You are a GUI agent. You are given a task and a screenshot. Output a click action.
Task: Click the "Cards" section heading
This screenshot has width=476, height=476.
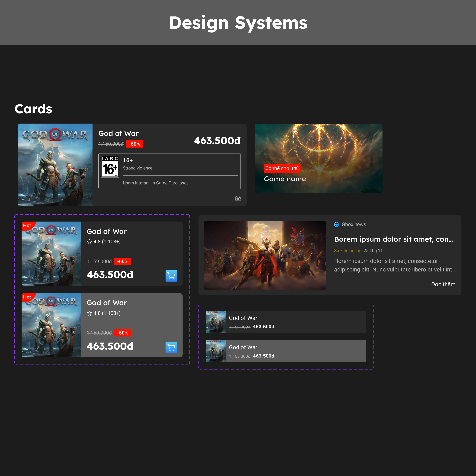33,109
